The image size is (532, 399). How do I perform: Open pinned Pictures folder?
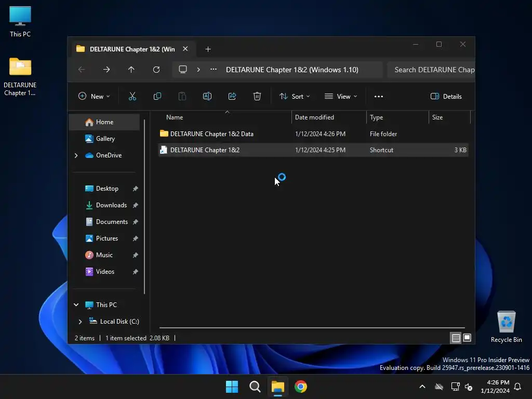pyautogui.click(x=107, y=238)
